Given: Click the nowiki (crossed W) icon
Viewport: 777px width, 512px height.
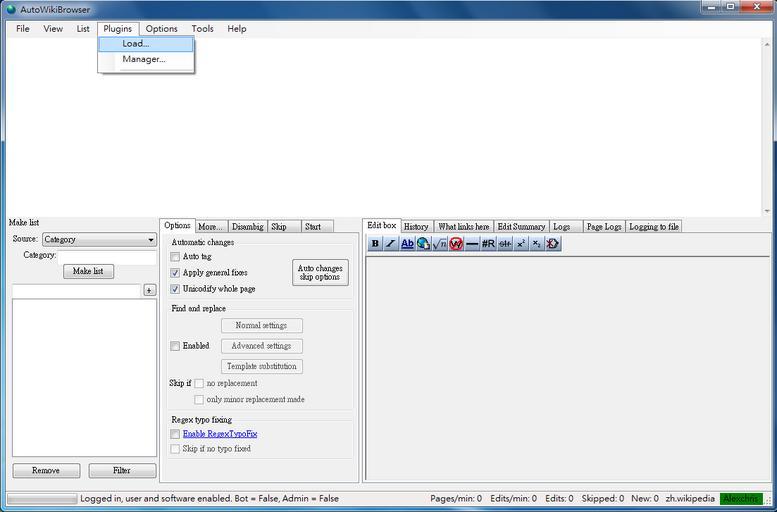Looking at the screenshot, I should pos(456,244).
